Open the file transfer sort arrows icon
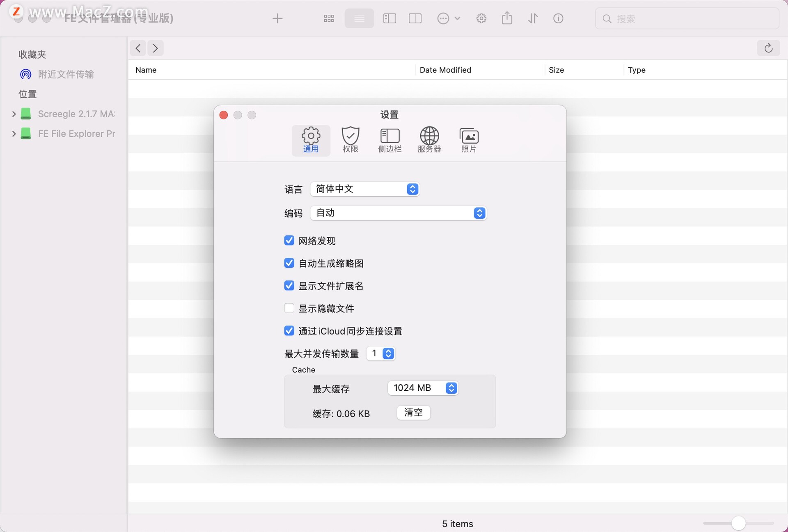788x532 pixels. tap(533, 18)
